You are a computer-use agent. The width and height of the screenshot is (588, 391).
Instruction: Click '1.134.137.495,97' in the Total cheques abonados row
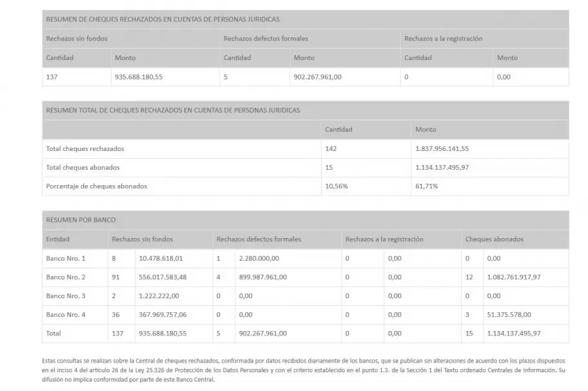[442, 167]
